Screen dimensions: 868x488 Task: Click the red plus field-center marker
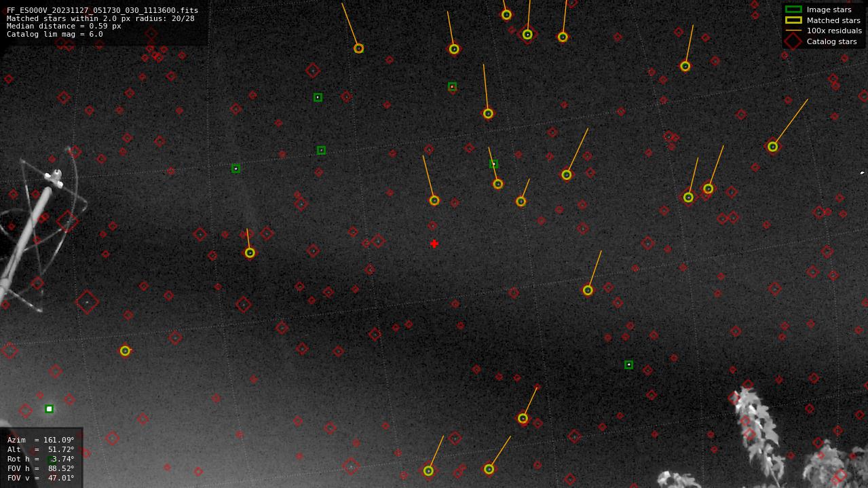tap(434, 244)
